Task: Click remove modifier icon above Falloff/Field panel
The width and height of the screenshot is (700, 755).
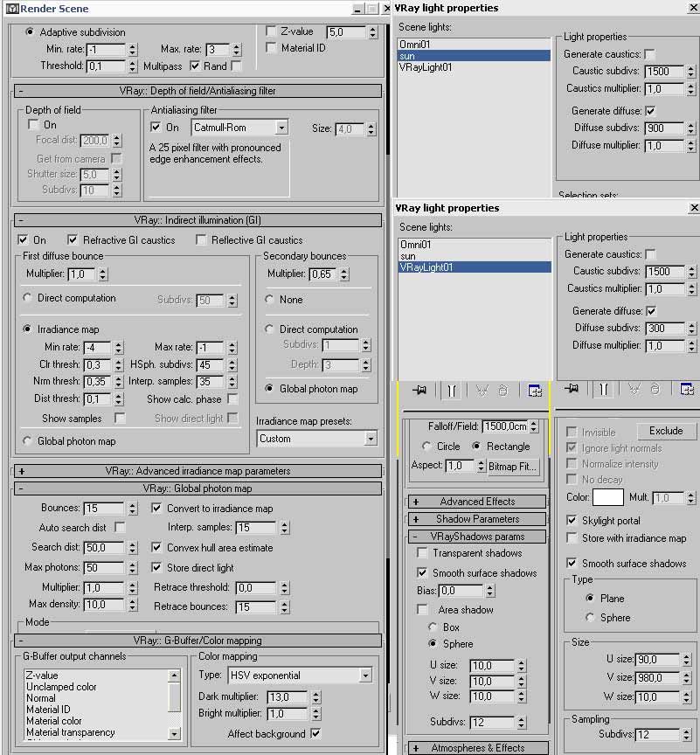Action: (x=503, y=390)
